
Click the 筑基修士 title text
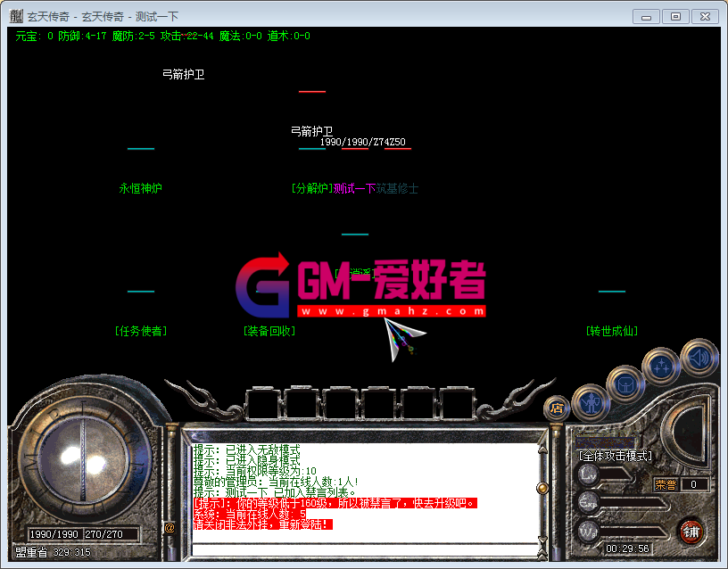397,188
